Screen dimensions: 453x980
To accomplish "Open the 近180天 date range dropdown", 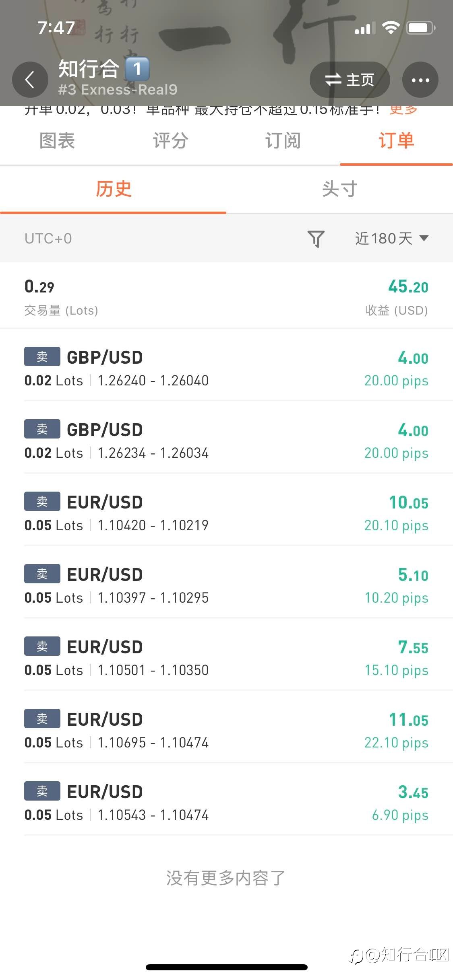I will 391,239.
